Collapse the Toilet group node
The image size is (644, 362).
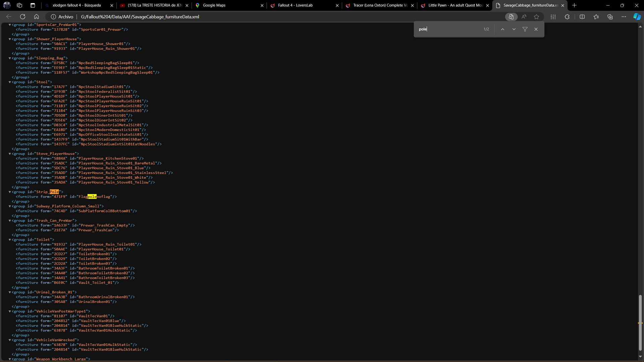coord(10,240)
